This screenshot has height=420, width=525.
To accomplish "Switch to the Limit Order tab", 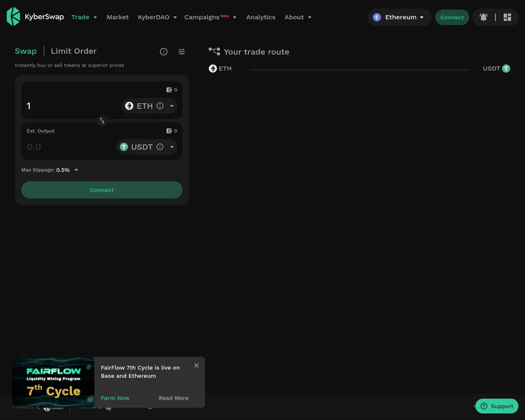I will pyautogui.click(x=74, y=51).
